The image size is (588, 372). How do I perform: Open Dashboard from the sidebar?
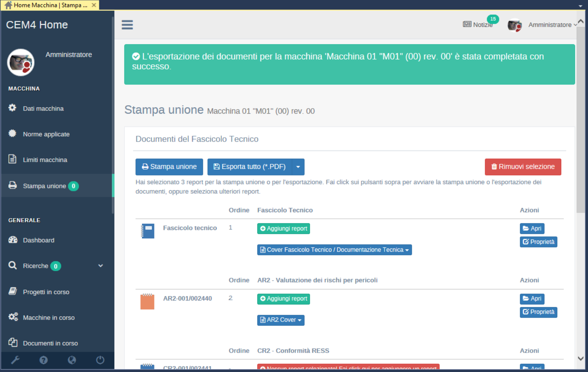click(38, 240)
